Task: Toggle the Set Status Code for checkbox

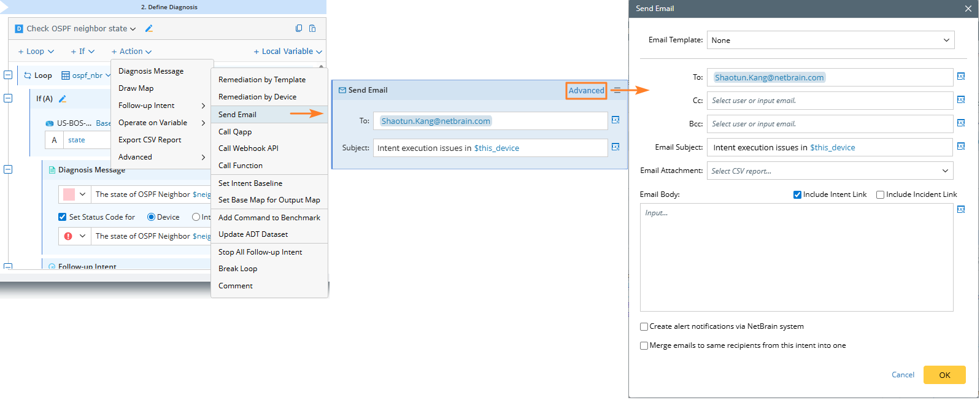Action: point(62,217)
